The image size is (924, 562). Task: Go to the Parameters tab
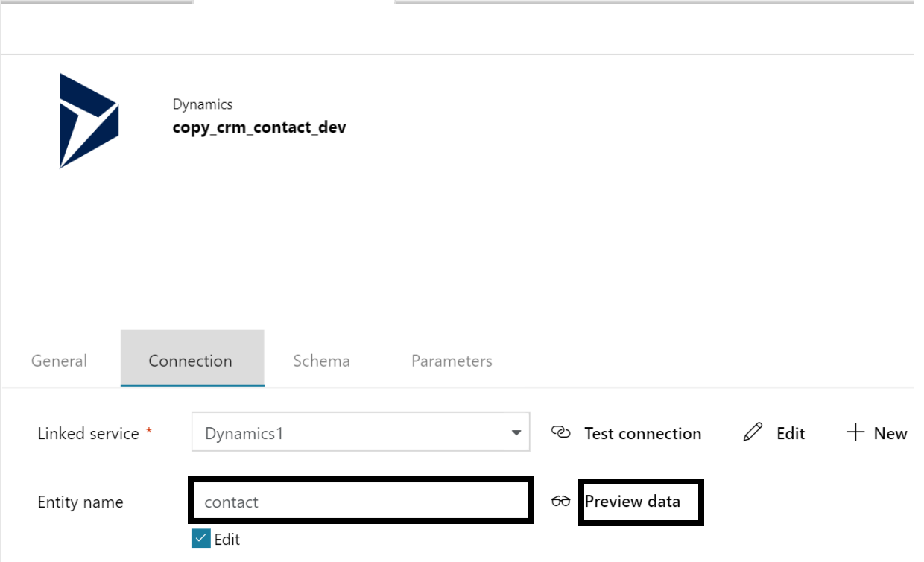coord(452,361)
